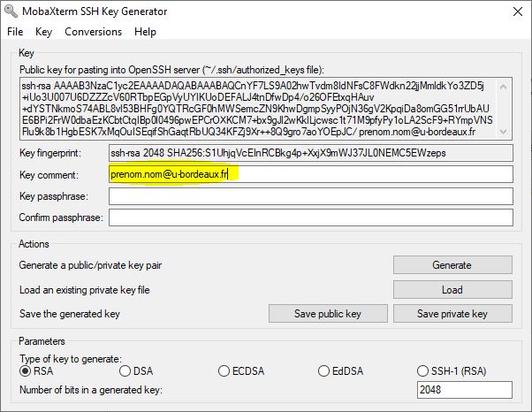532x412 pixels.
Task: Click the 'Confirm passphrase:' label
Action: click(61, 217)
